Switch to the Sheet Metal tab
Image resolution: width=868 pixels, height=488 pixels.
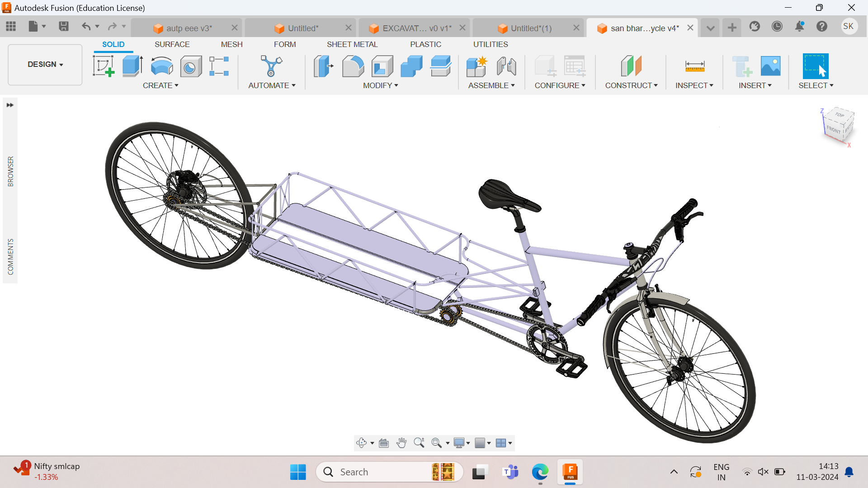(353, 44)
